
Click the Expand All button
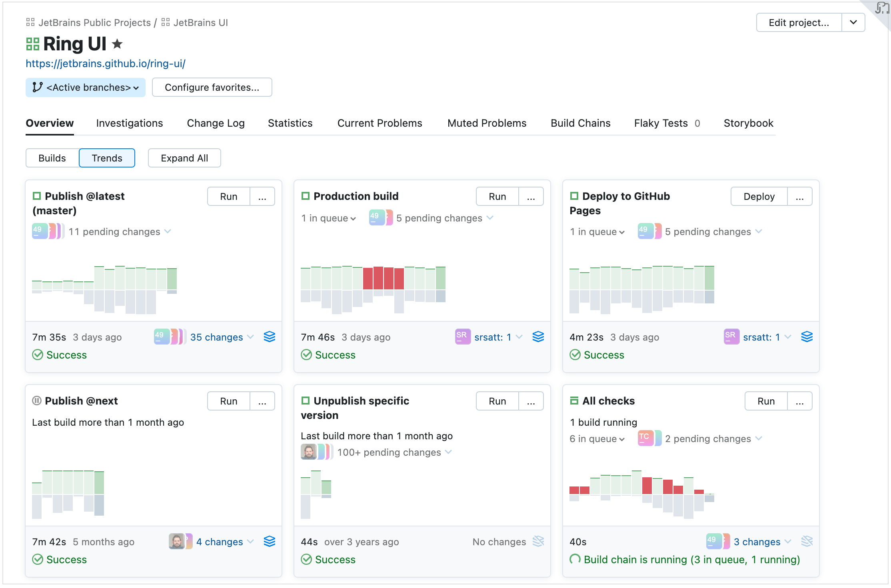tap(184, 158)
